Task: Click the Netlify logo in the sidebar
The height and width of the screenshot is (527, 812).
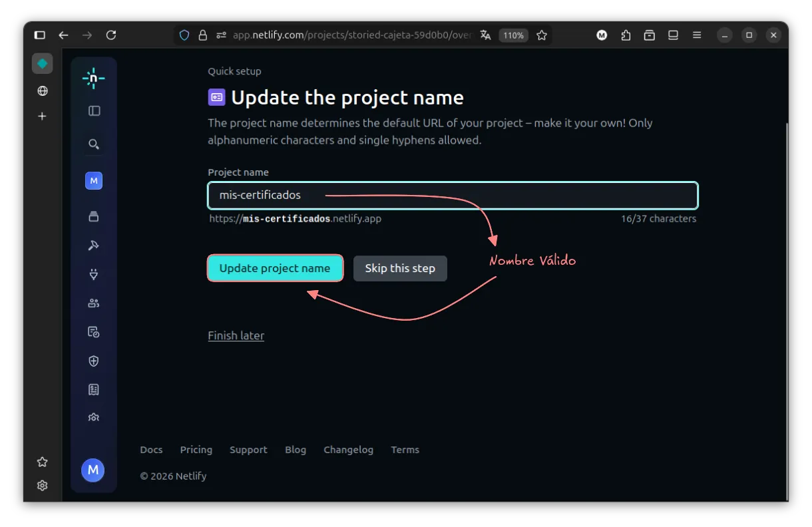Action: (x=93, y=79)
